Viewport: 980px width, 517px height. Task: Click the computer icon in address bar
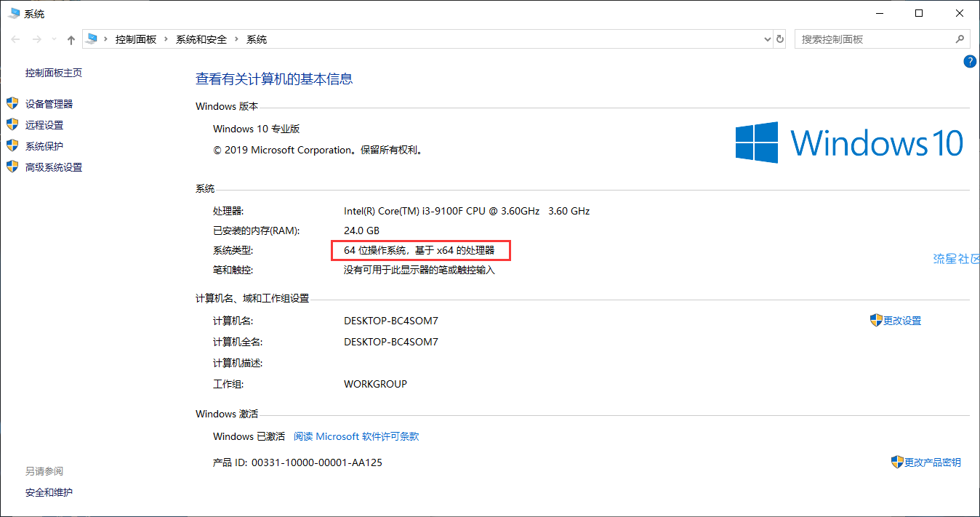point(92,39)
